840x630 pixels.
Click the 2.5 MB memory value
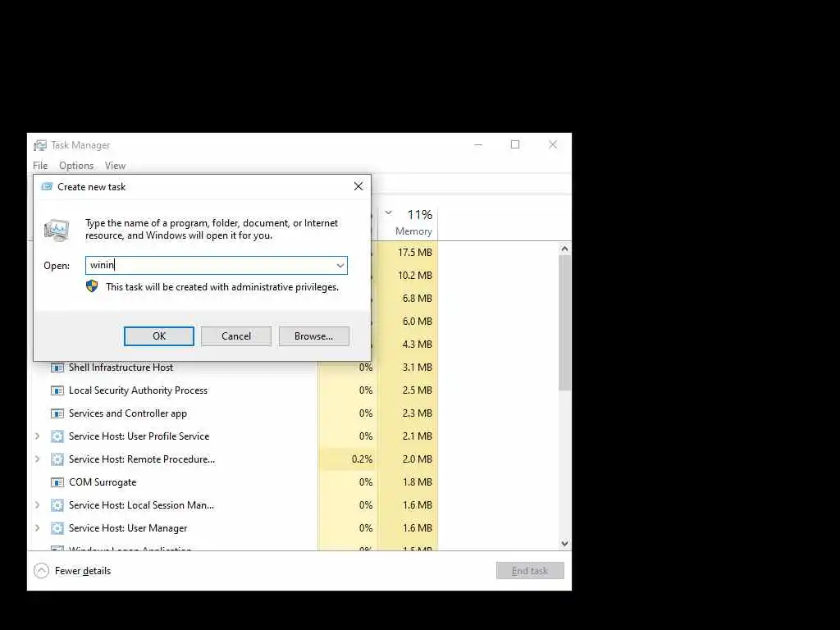(417, 390)
